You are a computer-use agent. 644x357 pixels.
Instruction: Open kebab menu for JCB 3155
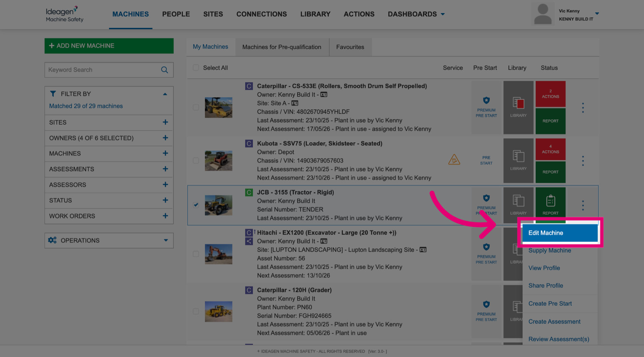(583, 205)
